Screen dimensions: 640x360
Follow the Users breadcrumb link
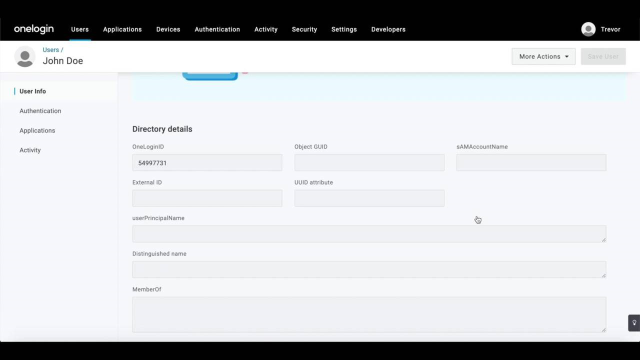click(51, 50)
